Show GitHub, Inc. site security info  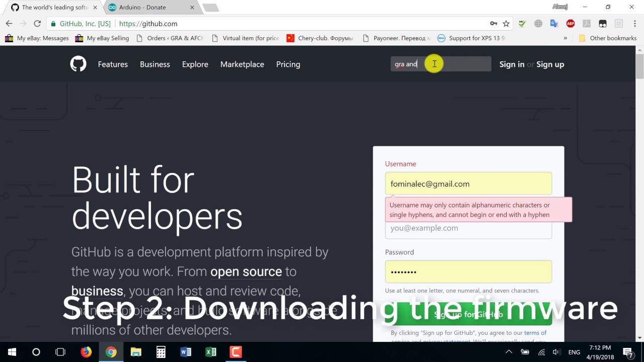pyautogui.click(x=80, y=24)
